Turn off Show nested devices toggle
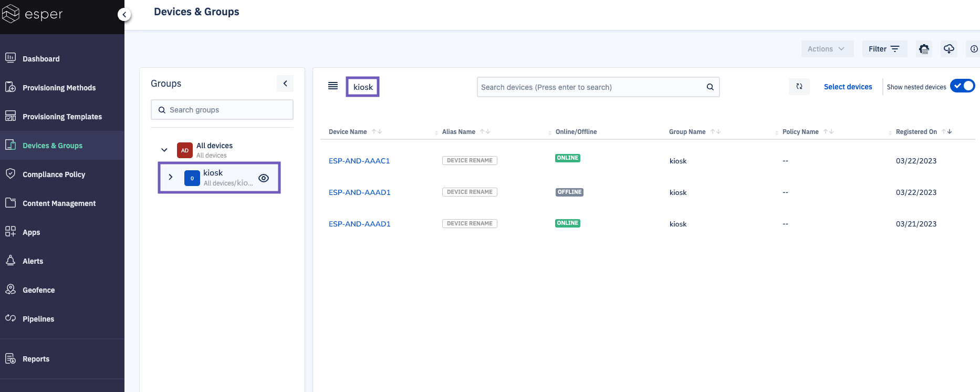 coord(962,86)
